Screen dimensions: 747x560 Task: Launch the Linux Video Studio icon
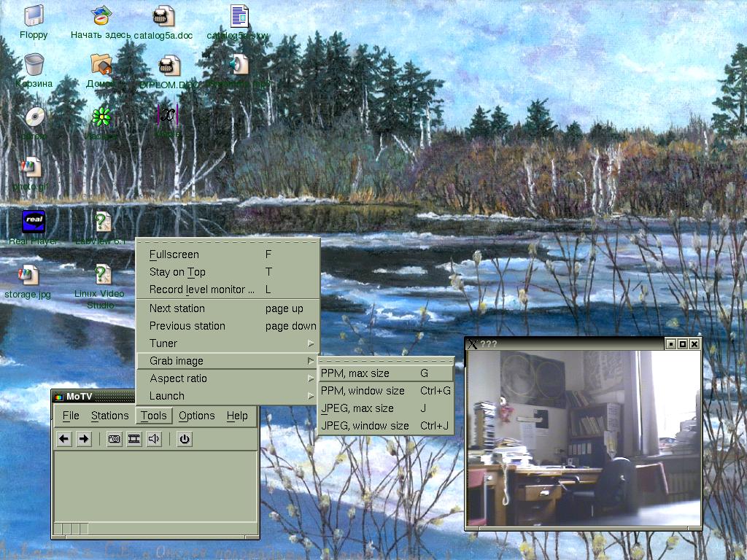102,275
